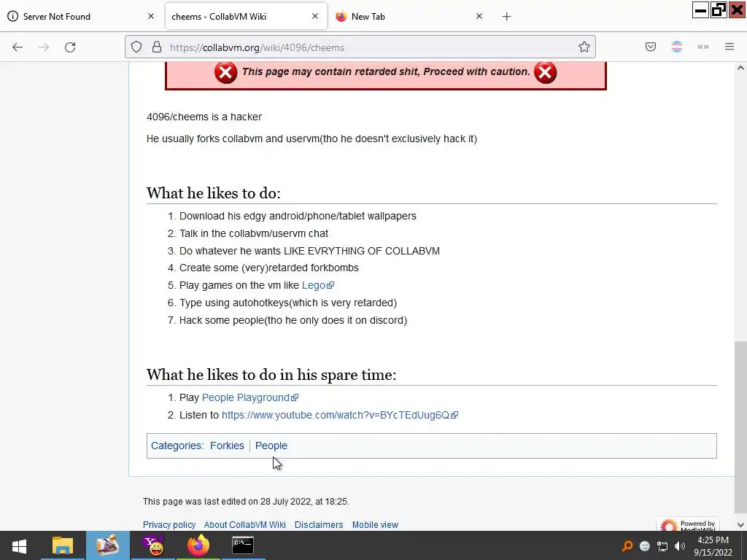Open the paint palette taskbar app

click(x=108, y=545)
